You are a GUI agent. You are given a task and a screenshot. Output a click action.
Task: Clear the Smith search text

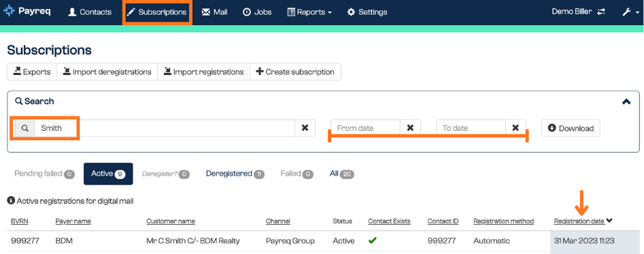click(305, 128)
